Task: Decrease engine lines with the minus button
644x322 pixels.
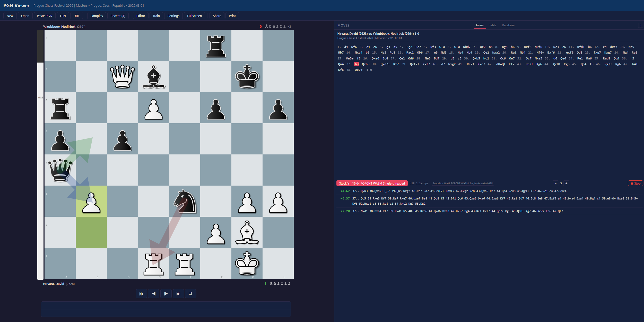Action: click(555, 183)
